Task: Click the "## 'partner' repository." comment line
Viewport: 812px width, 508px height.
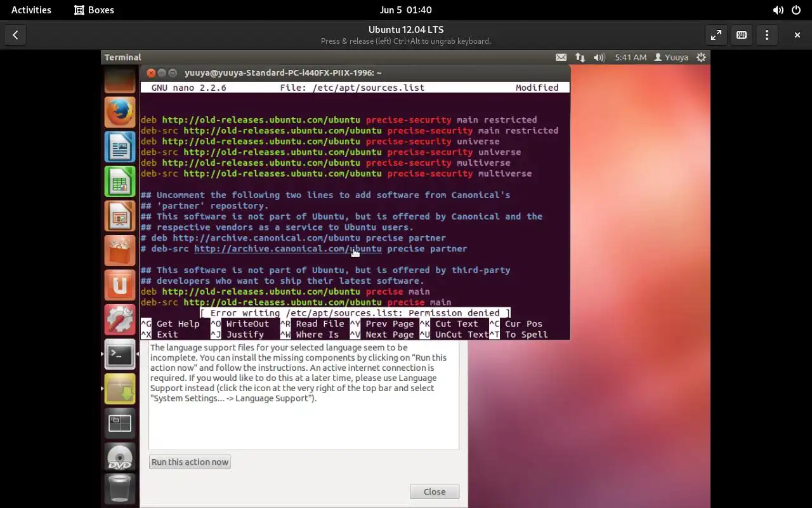Action: point(205,206)
